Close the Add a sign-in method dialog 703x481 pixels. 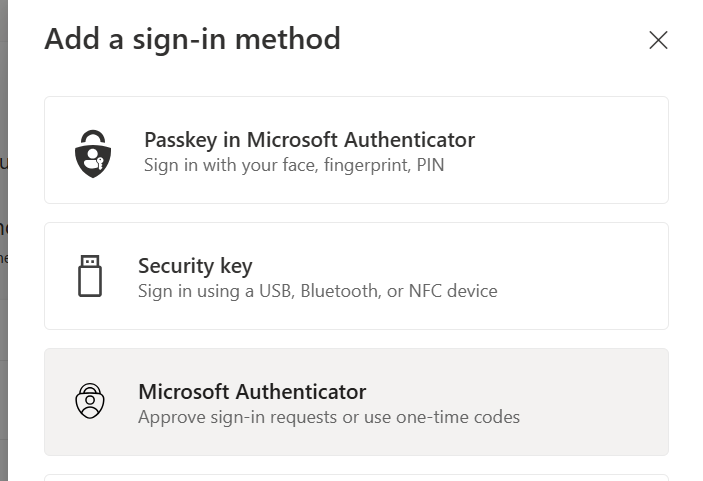(658, 40)
